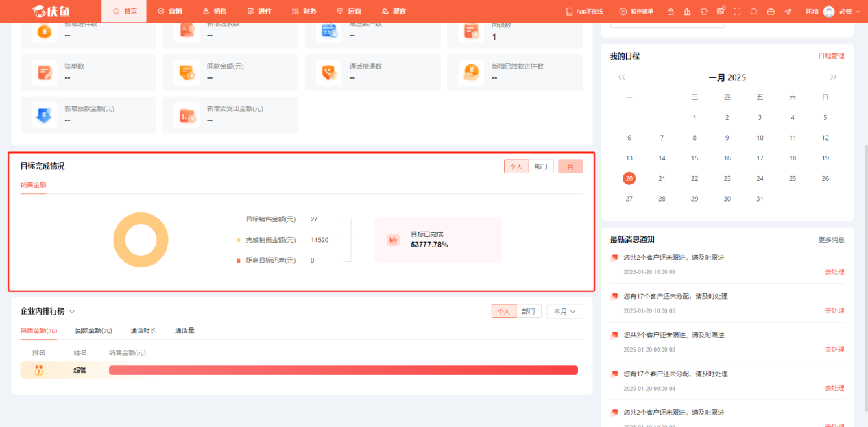Click the 庆鱼 logo
The height and width of the screenshot is (427, 868).
point(51,11)
